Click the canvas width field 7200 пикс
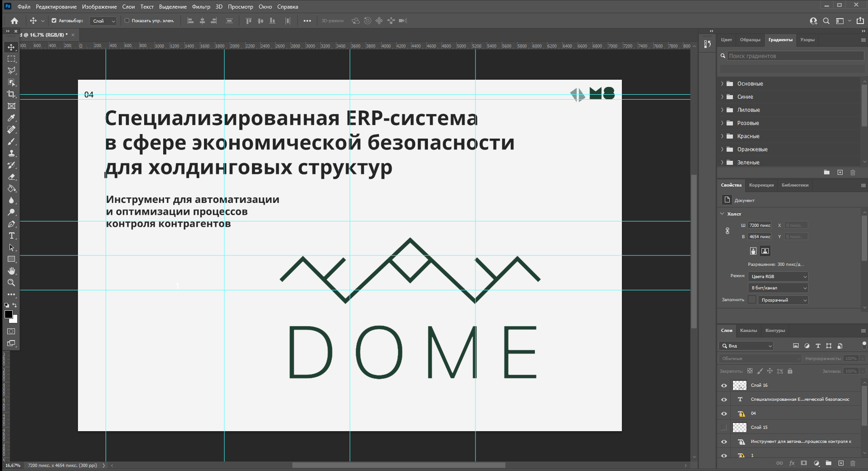The height and width of the screenshot is (471, 868). pyautogui.click(x=760, y=225)
